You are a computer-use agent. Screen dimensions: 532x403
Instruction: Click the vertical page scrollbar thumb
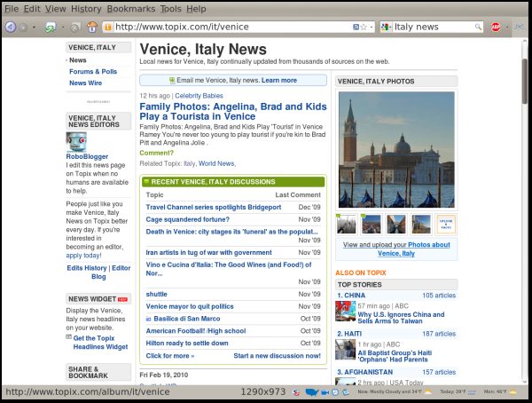pyautogui.click(x=525, y=82)
